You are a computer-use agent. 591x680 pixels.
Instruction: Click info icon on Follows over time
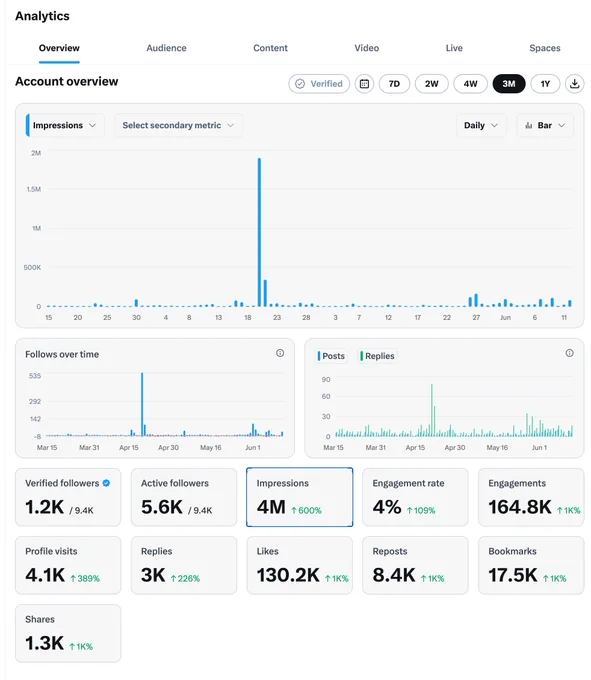tap(280, 353)
